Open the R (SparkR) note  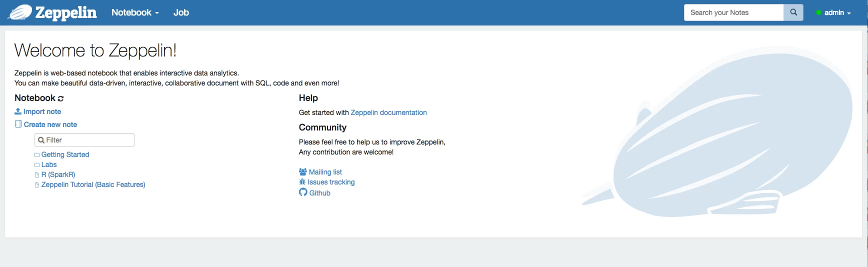click(x=58, y=174)
